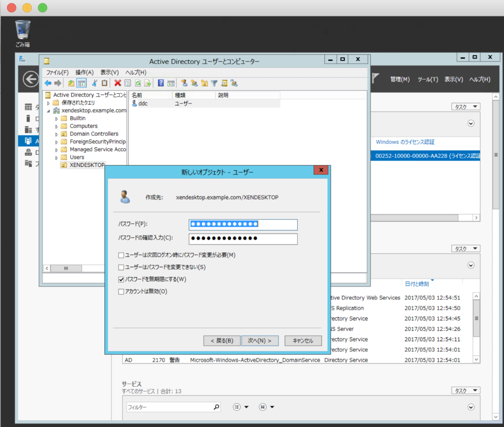Open Properties toolbar icon
Screen dimensions: 504x427
[x=127, y=83]
